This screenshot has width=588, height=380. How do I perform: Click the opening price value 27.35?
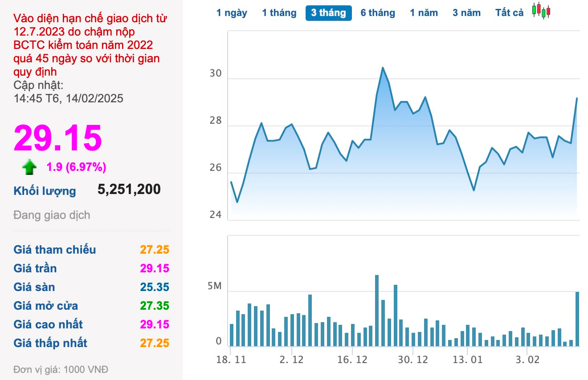click(155, 306)
